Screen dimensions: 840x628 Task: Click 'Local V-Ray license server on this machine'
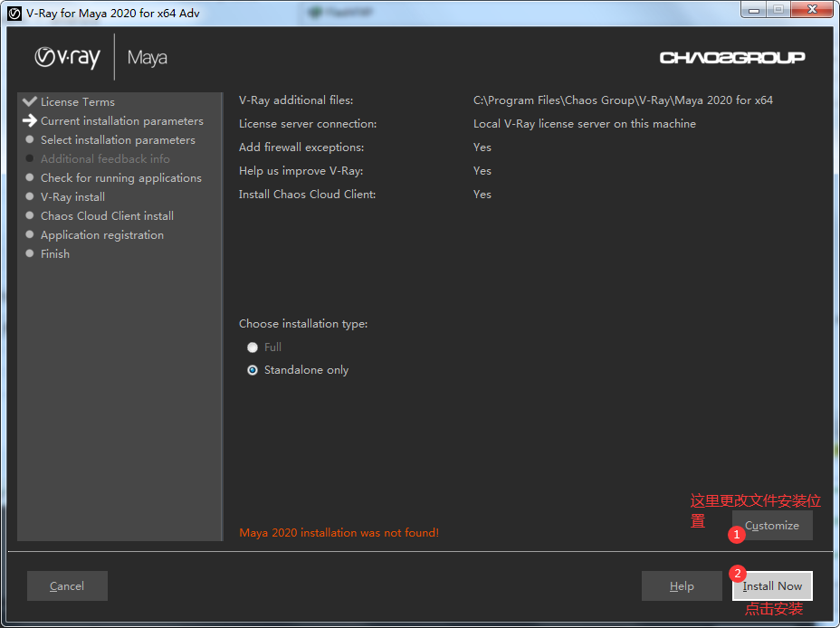[585, 124]
